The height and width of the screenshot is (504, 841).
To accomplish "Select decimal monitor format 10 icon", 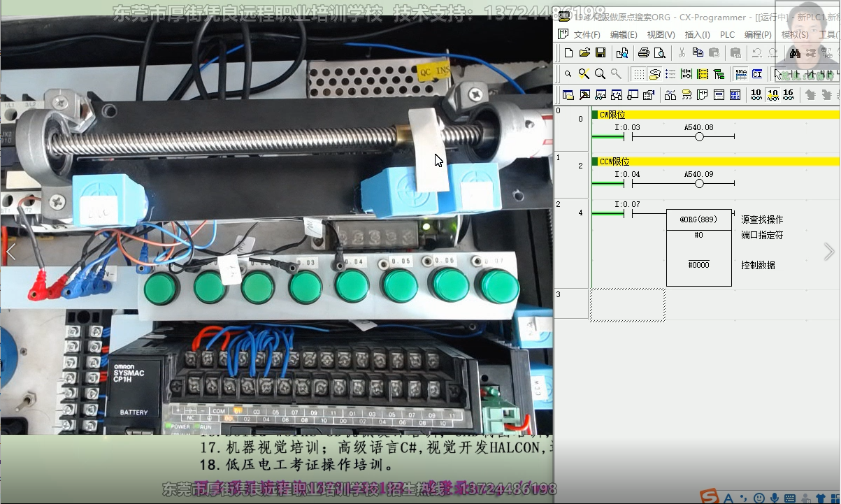I will (756, 94).
